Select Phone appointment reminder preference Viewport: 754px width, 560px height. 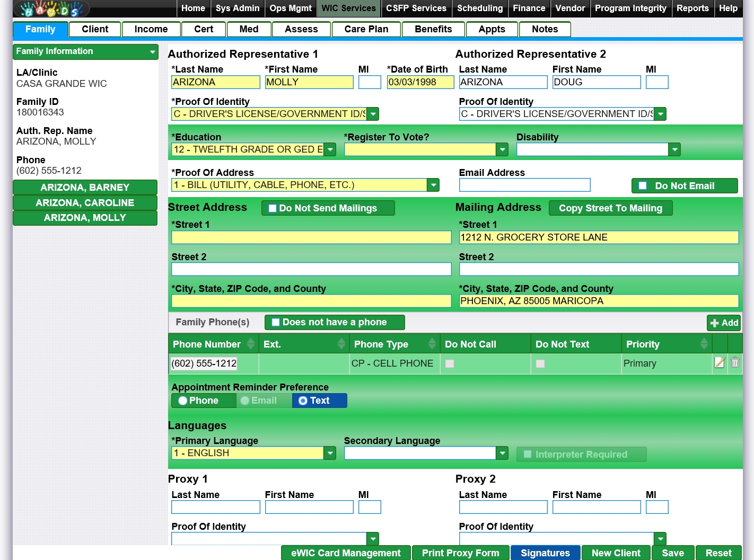pyautogui.click(x=183, y=401)
